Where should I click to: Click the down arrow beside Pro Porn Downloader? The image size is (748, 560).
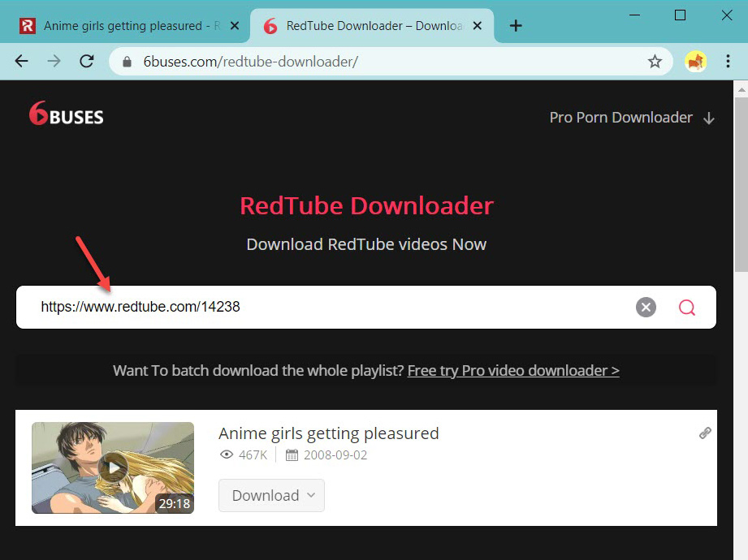click(x=709, y=118)
